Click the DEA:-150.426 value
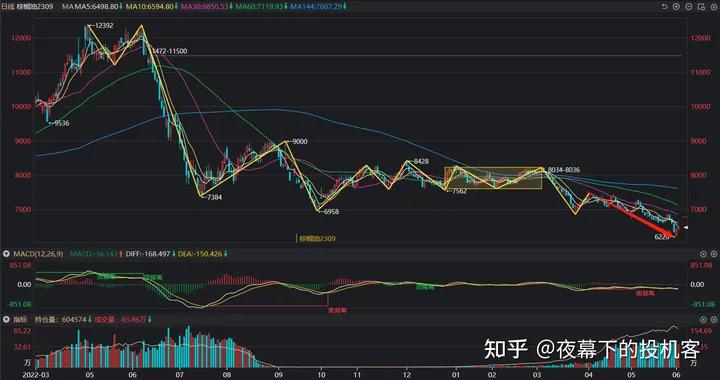720x380 pixels. coord(200,254)
